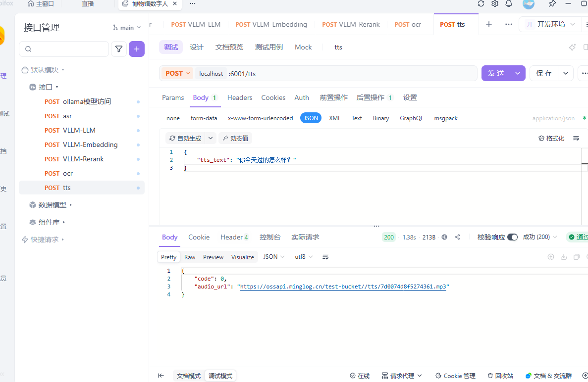
Task: Download the response using download icon
Action: pyautogui.click(x=564, y=257)
